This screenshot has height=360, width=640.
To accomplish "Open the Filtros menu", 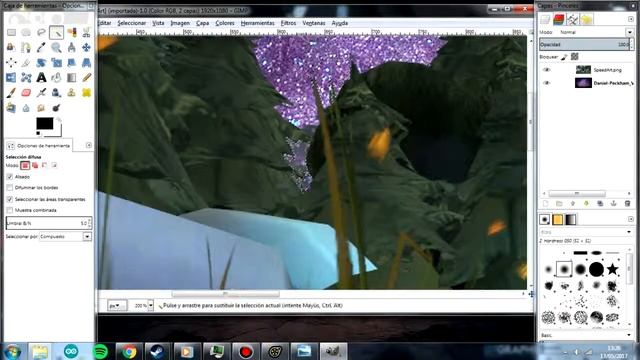I will (x=288, y=23).
